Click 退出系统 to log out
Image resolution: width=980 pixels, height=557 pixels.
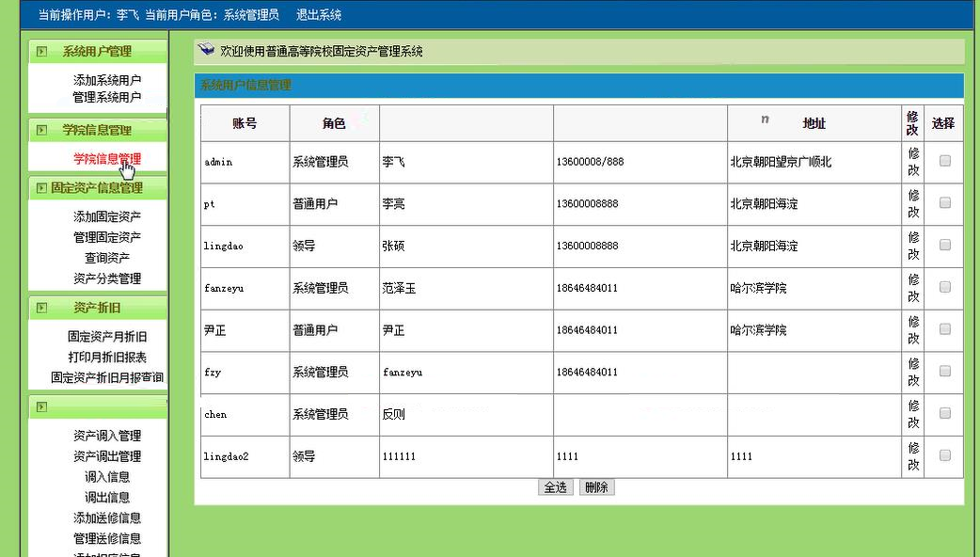pyautogui.click(x=319, y=14)
